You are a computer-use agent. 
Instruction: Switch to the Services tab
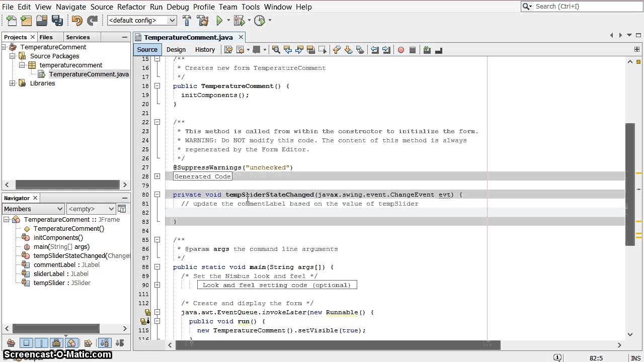78,37
